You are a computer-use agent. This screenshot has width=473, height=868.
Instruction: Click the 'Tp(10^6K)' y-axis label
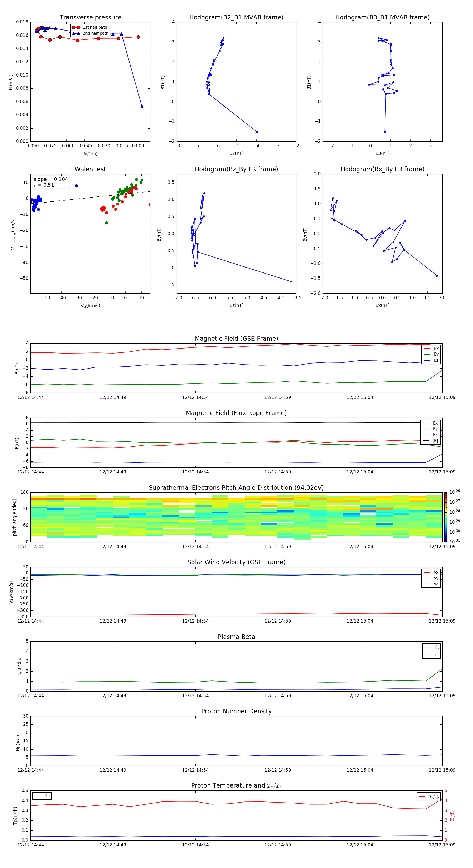(x=15, y=815)
